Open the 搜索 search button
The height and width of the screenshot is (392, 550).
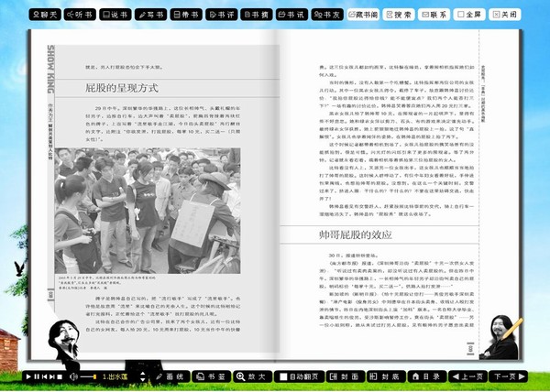pyautogui.click(x=399, y=15)
